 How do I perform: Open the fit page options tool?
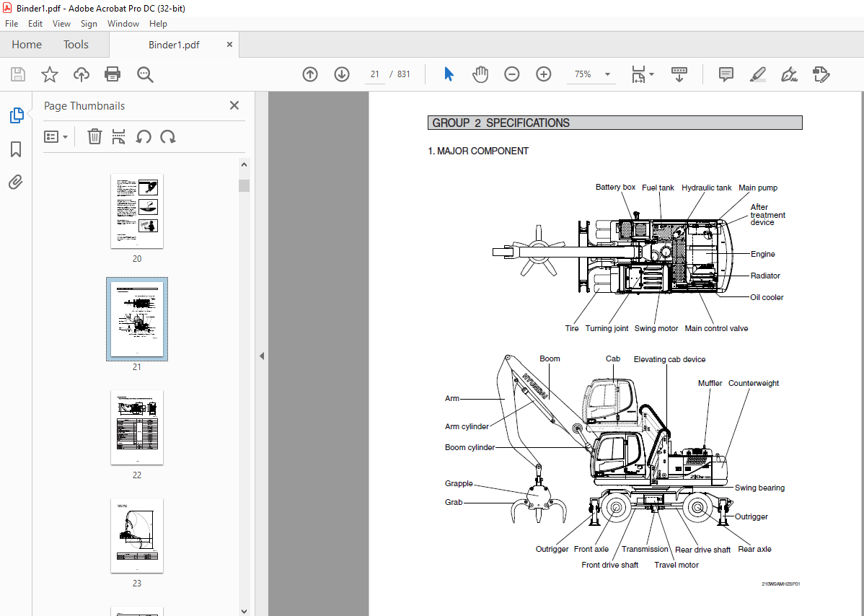click(638, 74)
